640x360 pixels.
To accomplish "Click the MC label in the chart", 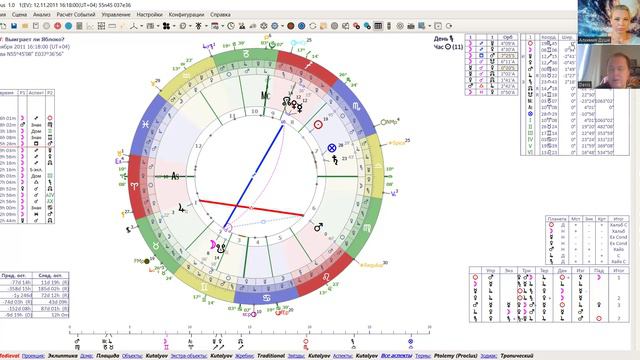I will 265,96.
